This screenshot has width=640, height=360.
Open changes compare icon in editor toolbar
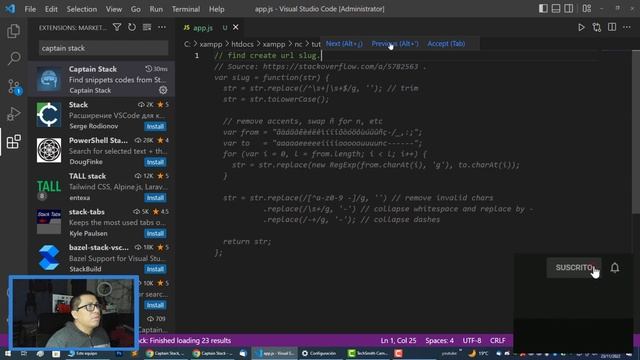click(x=597, y=27)
